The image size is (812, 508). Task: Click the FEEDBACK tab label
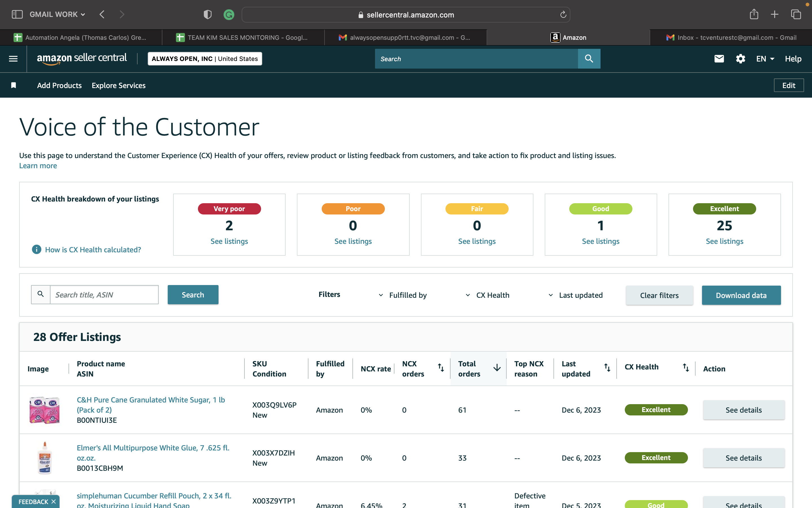[33, 502]
